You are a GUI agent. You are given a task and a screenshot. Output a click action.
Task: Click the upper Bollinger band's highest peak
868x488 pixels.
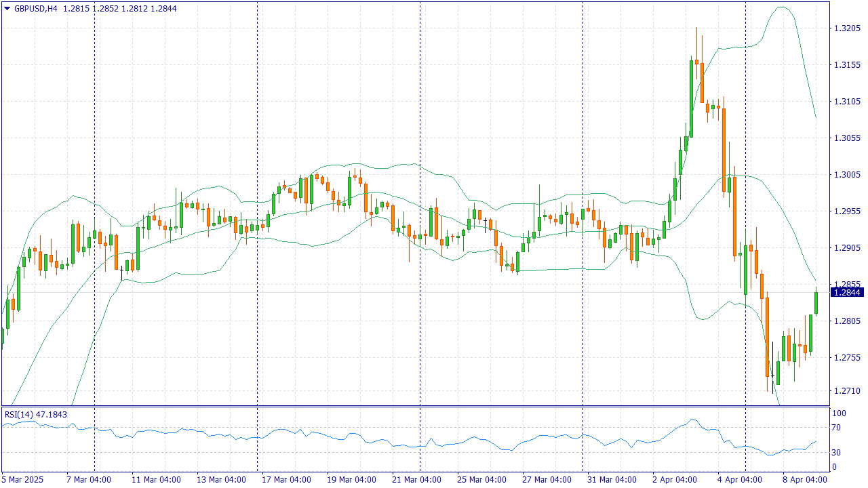pos(782,7)
